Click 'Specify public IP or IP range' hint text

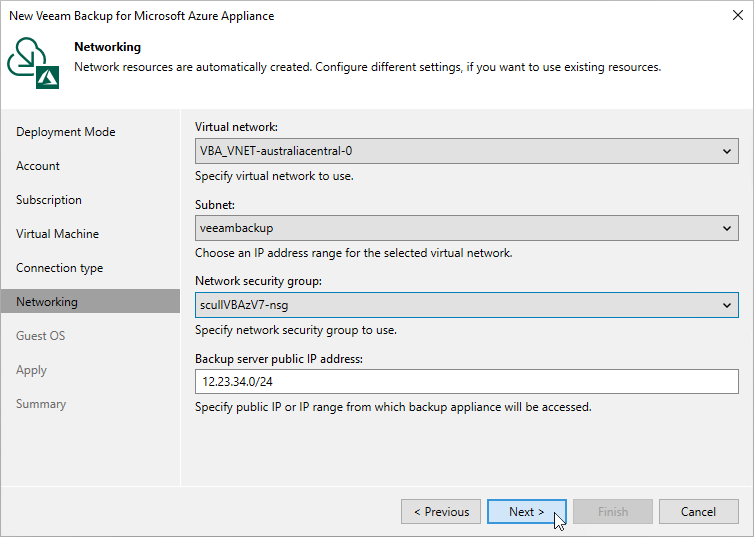tap(393, 407)
